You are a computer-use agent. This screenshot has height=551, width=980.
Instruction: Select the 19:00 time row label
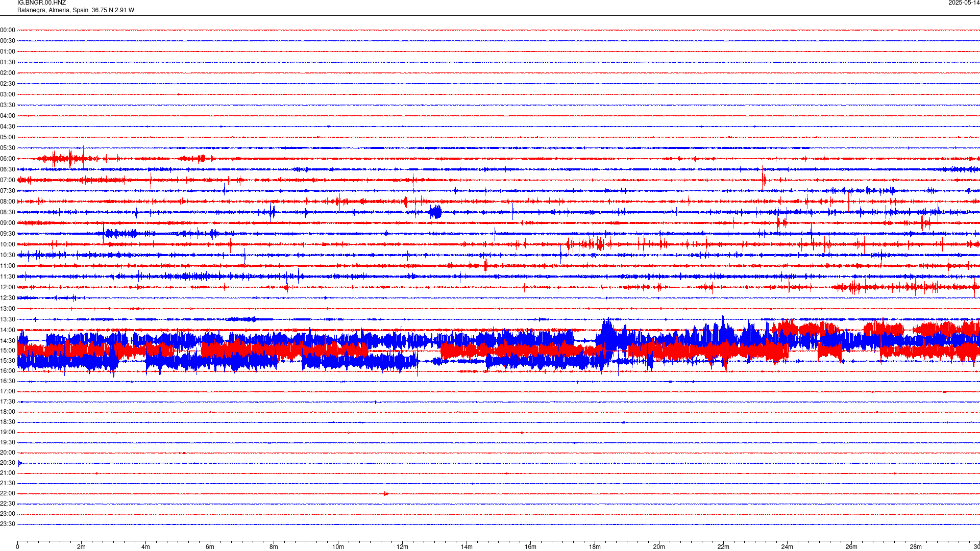click(8, 432)
